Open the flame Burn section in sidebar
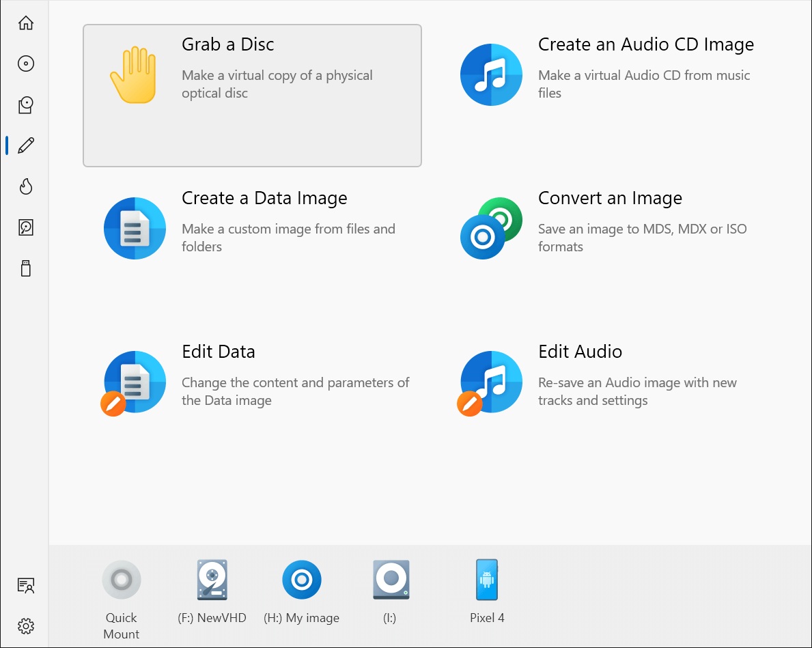812x648 pixels. click(25, 186)
